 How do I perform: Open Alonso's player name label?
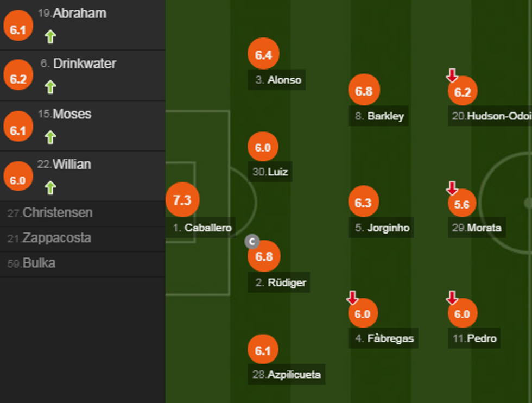(278, 80)
